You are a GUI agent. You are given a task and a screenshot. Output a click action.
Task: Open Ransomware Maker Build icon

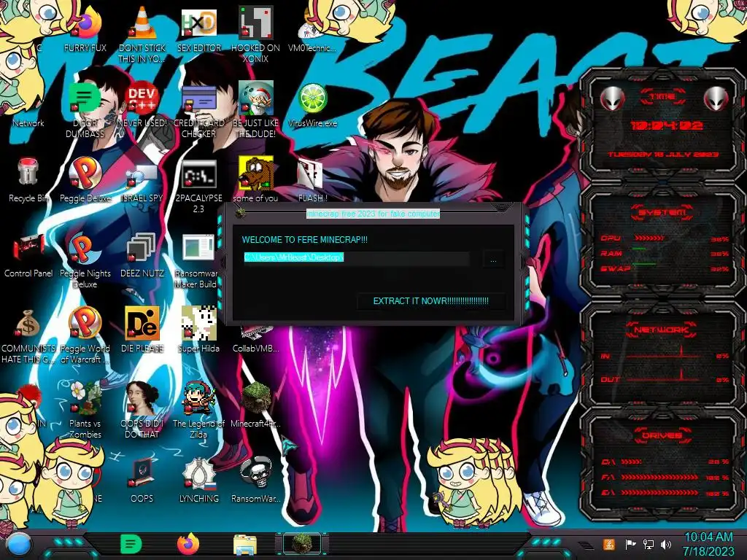tap(198, 248)
